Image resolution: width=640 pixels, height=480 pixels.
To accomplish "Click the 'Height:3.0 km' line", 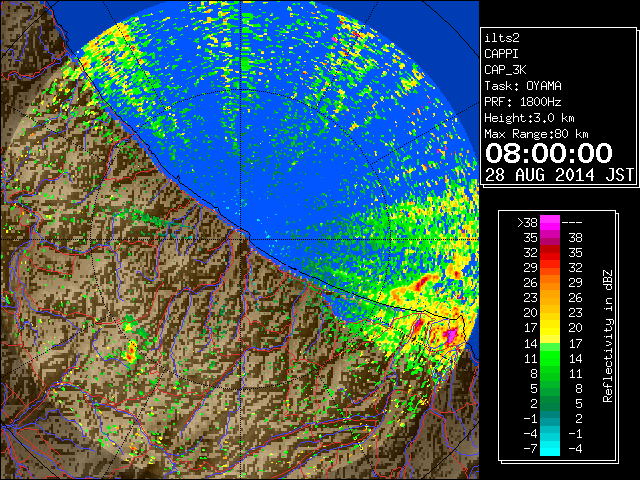I will (529, 118).
